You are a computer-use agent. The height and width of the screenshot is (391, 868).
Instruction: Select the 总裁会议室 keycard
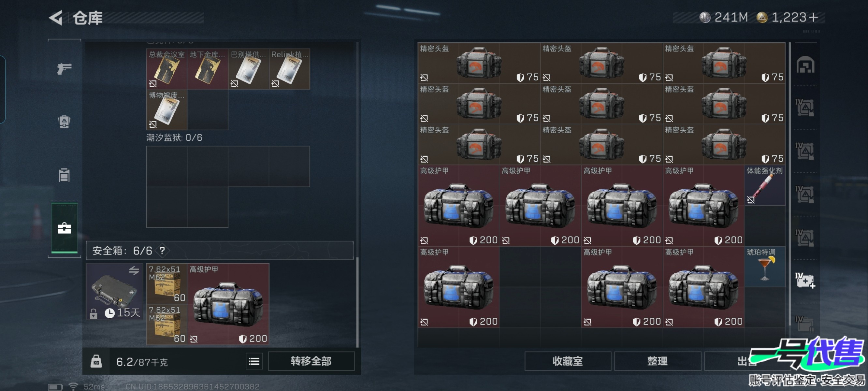point(167,69)
